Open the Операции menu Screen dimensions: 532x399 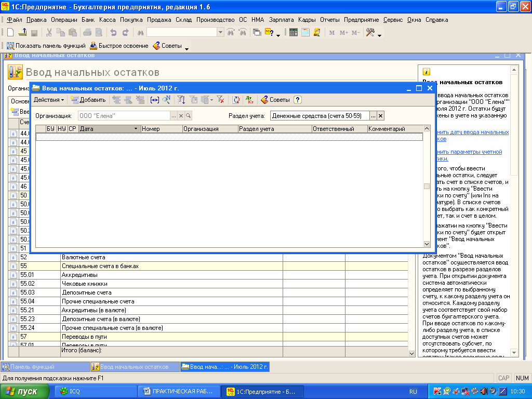[x=64, y=20]
